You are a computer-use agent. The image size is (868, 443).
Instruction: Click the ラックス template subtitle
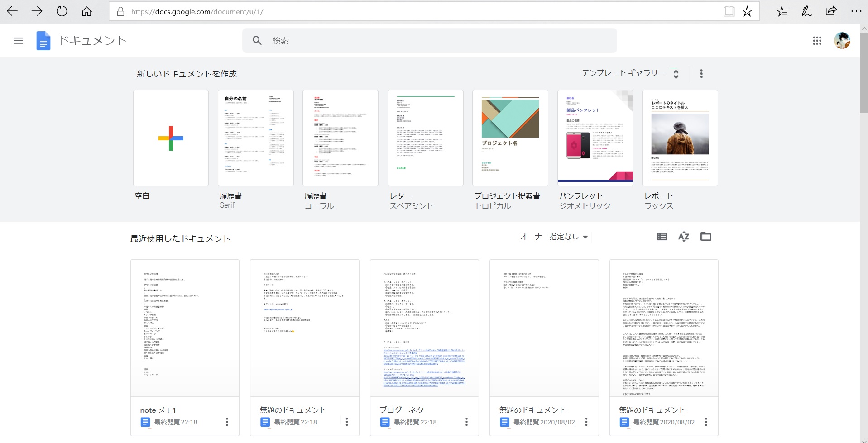pos(659,206)
